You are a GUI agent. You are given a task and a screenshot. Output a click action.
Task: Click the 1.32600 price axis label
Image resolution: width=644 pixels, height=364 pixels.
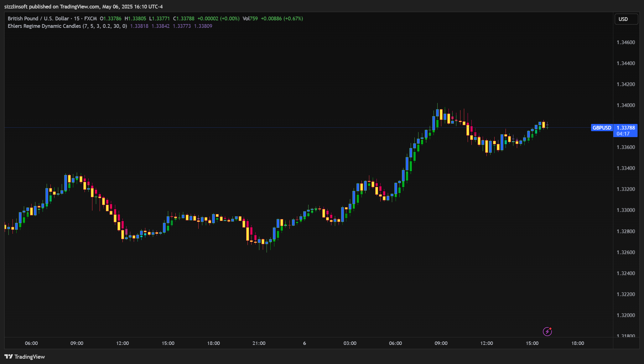pyautogui.click(x=626, y=252)
